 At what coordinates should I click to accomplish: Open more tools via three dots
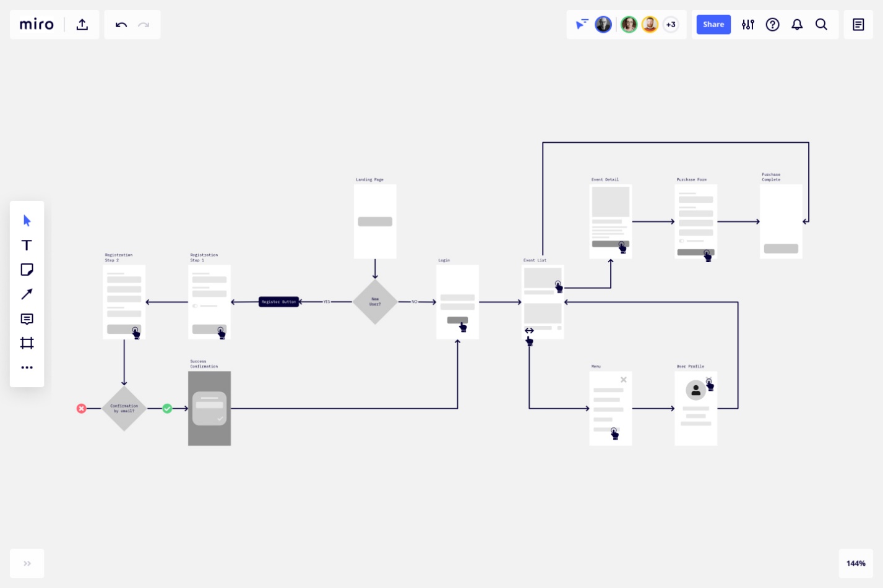pos(27,368)
